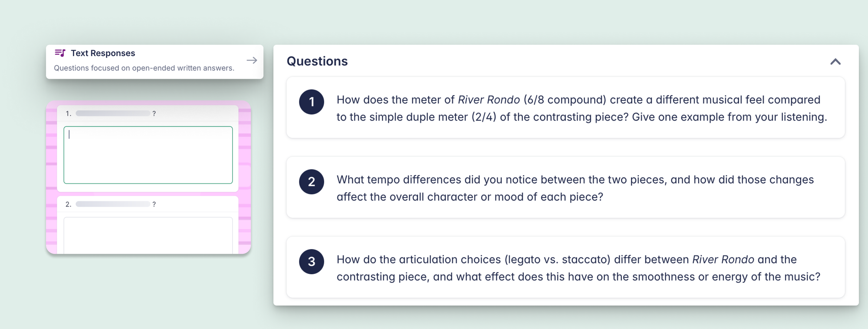Click the '2.' number label in preview
Screen dimensions: 868x329
68,204
